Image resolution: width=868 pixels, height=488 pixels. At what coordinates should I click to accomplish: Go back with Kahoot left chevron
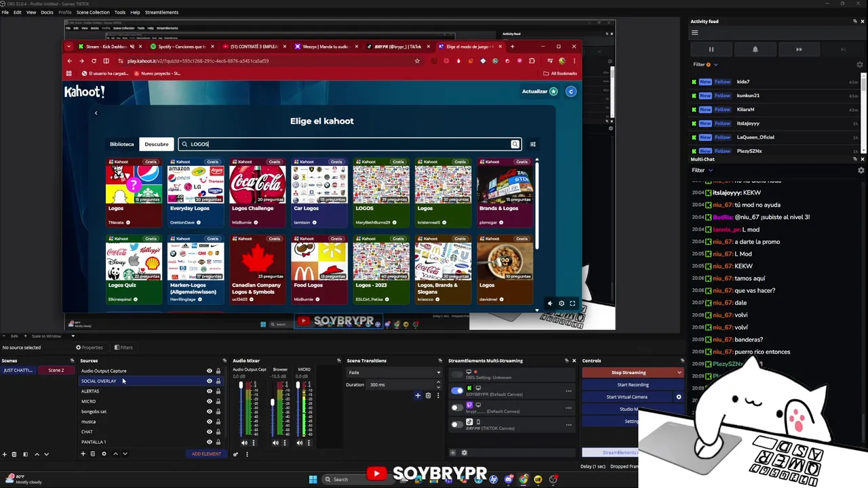pyautogui.click(x=96, y=113)
